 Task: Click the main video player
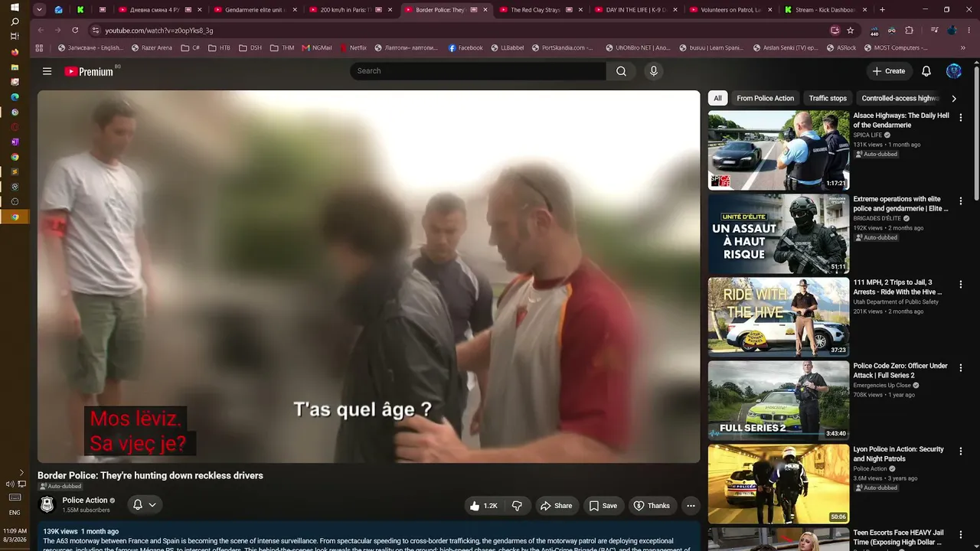[x=369, y=276]
